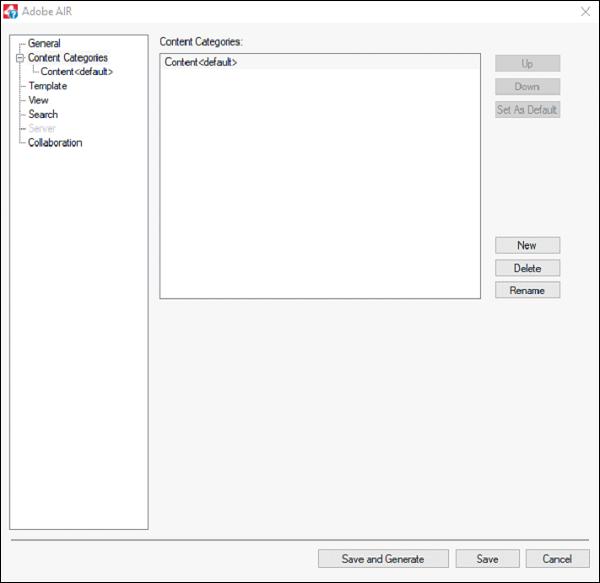Screen dimensions: 600x583
Task: Select General in the settings tree
Action: coord(44,44)
